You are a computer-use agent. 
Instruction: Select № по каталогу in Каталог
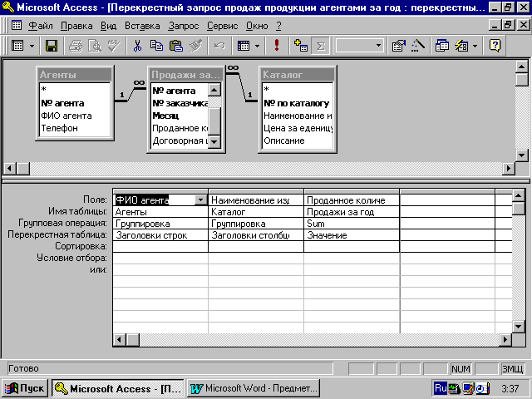[298, 103]
